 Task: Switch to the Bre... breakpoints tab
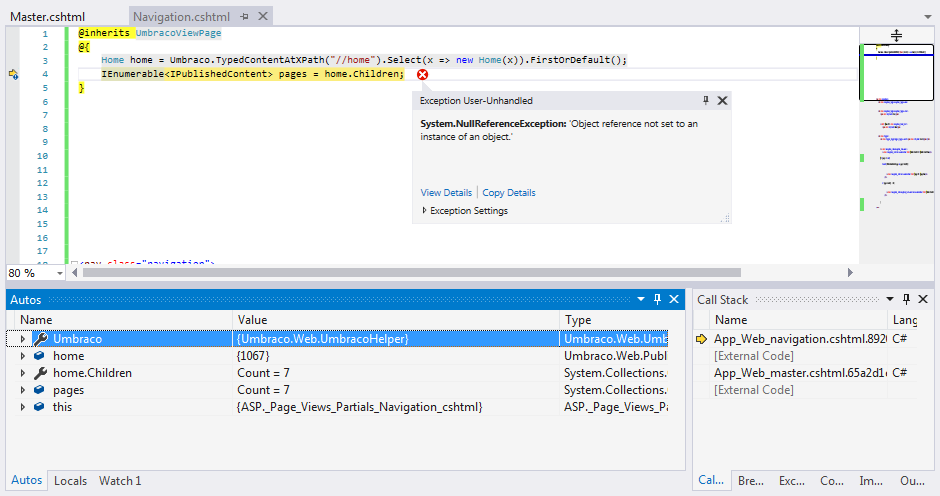pos(751,480)
